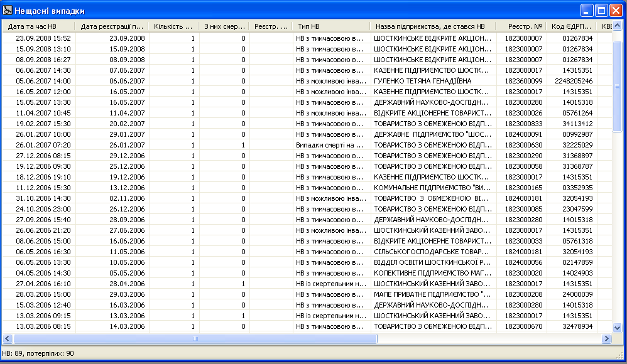Select row dated 23.09.2008 15:52

(x=307, y=38)
